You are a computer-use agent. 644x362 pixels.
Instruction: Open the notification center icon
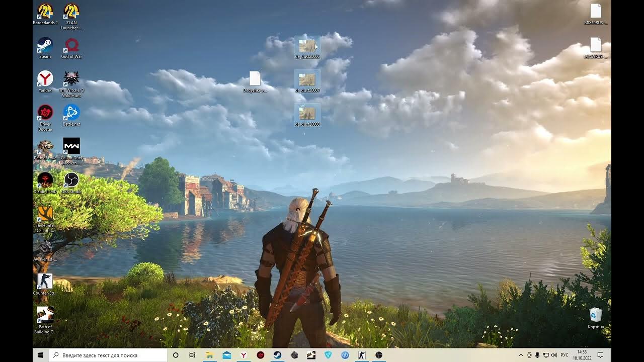coord(600,355)
